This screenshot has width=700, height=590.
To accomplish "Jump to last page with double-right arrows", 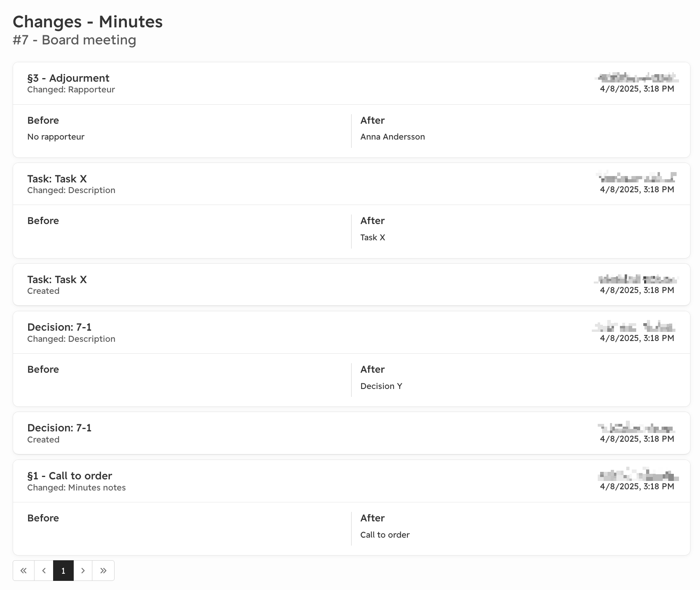I will click(103, 571).
